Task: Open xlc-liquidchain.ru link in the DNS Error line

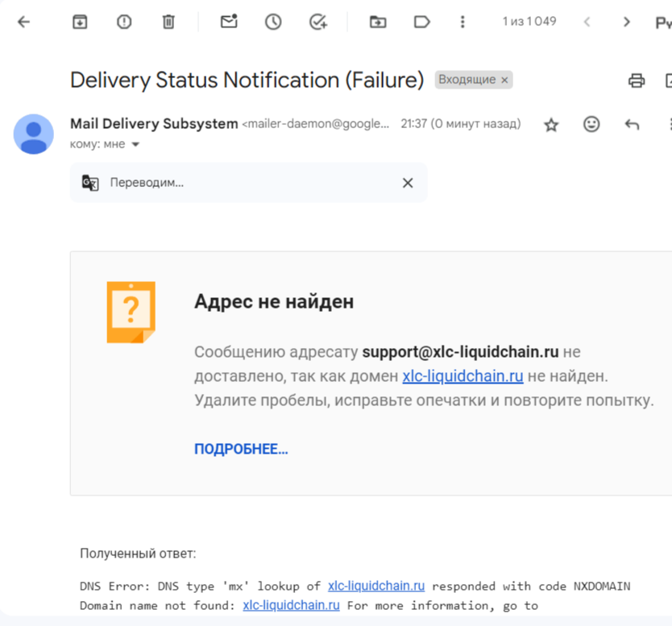Action: [376, 586]
